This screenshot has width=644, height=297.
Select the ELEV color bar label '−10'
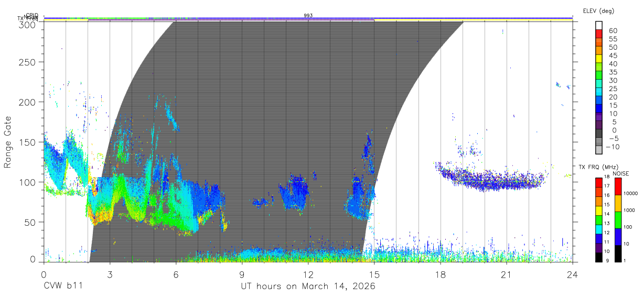(x=613, y=147)
